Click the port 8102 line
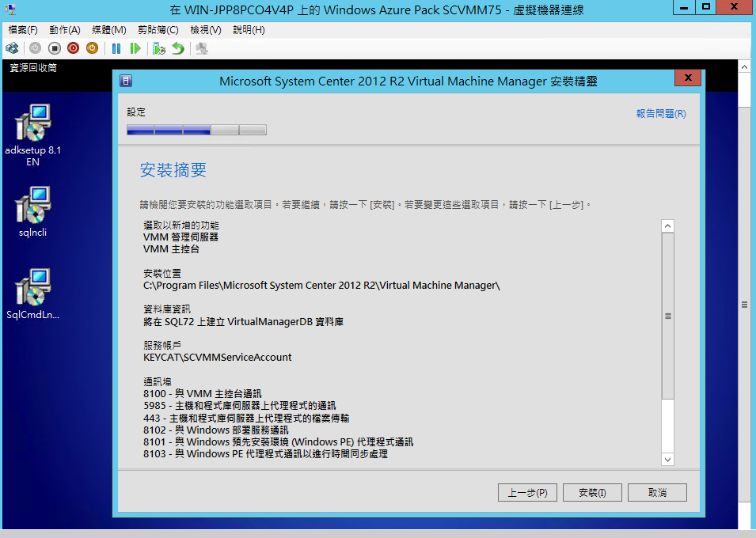The height and width of the screenshot is (538, 756). tap(216, 430)
